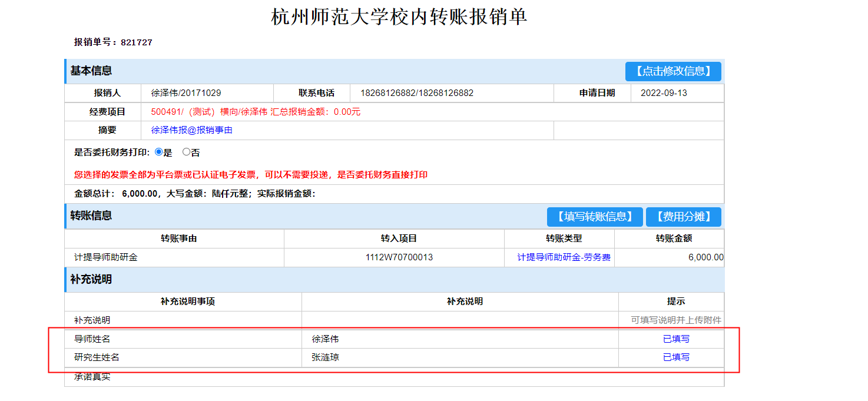Image resolution: width=868 pixels, height=401 pixels.
Task: Click the 导师姓名 row label
Action: [x=92, y=339]
